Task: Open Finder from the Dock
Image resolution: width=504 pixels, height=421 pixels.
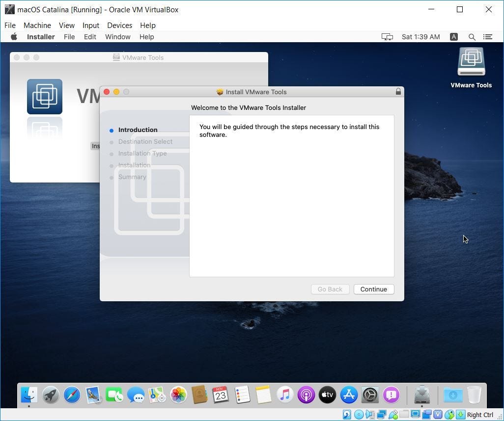Action: [x=29, y=395]
